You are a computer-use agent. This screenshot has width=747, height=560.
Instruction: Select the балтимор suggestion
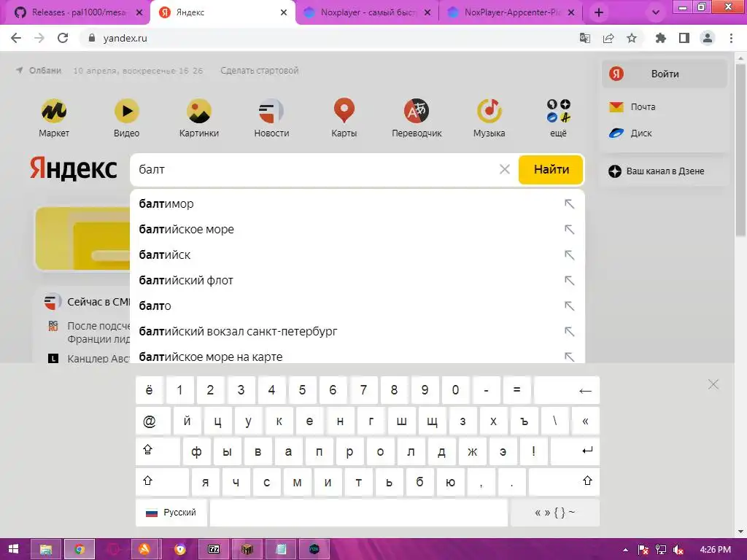[x=357, y=204]
